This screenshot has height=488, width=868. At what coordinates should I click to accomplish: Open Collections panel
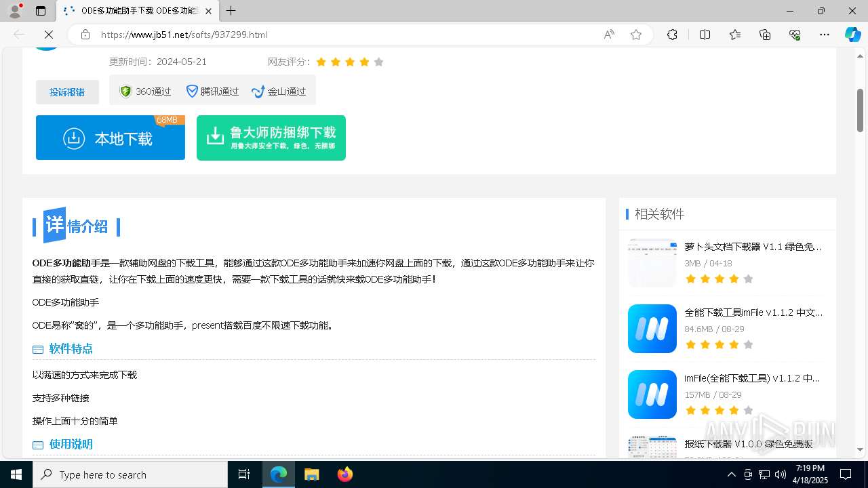point(765,35)
